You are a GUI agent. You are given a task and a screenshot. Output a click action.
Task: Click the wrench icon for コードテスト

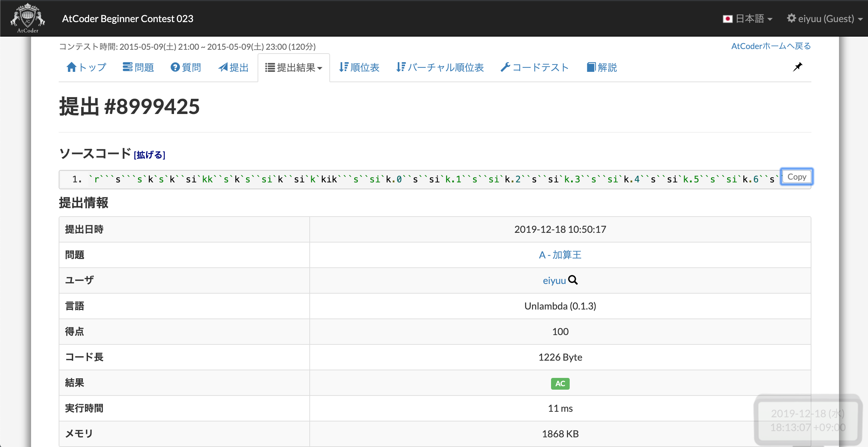(505, 67)
